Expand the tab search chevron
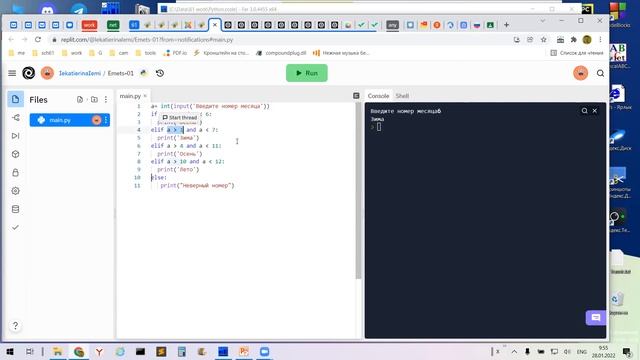 542,20
